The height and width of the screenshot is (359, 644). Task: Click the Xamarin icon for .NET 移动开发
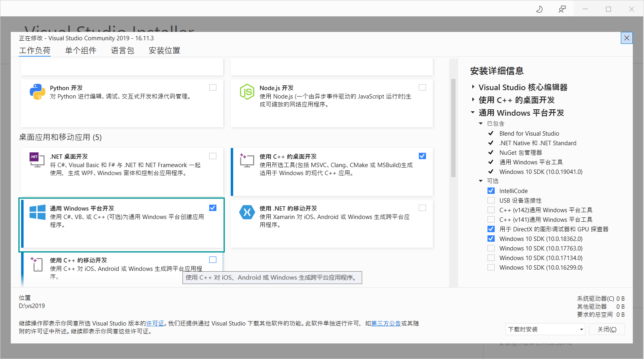pyautogui.click(x=247, y=212)
